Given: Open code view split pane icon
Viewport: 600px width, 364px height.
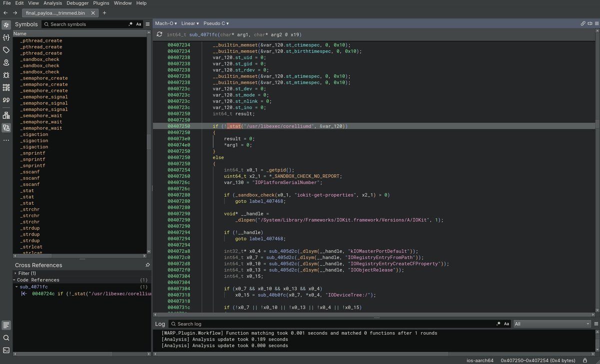Looking at the screenshot, I should point(589,23).
